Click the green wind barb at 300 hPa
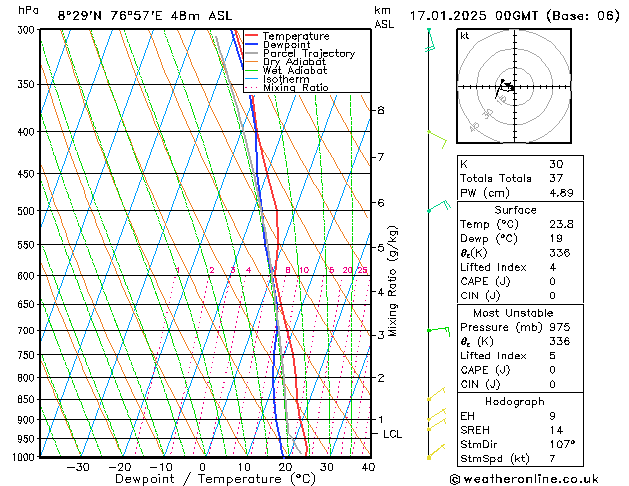This screenshot has width=629, height=486. pos(430,40)
